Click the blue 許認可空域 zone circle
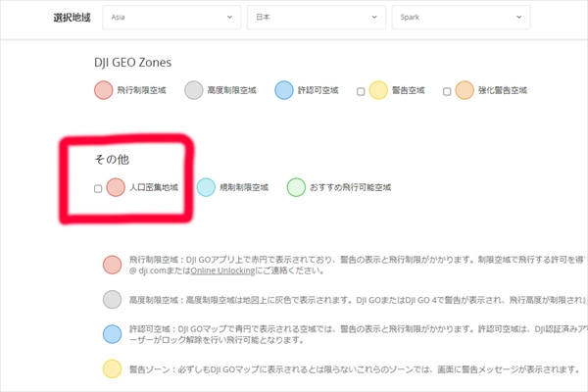This screenshot has height=392, width=588. pyautogui.click(x=284, y=90)
